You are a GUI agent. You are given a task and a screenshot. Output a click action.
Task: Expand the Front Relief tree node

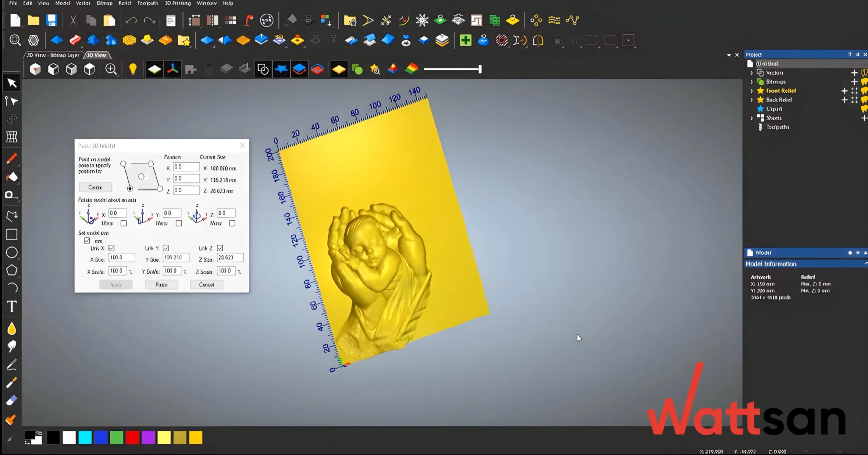tap(752, 91)
